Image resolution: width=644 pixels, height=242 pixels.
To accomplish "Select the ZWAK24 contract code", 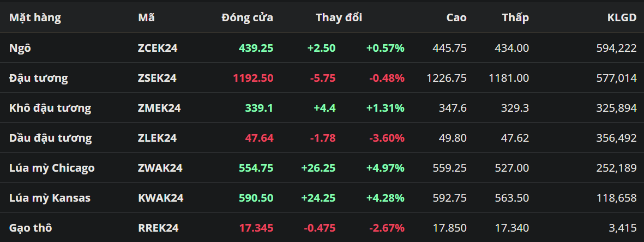I will (x=160, y=168).
